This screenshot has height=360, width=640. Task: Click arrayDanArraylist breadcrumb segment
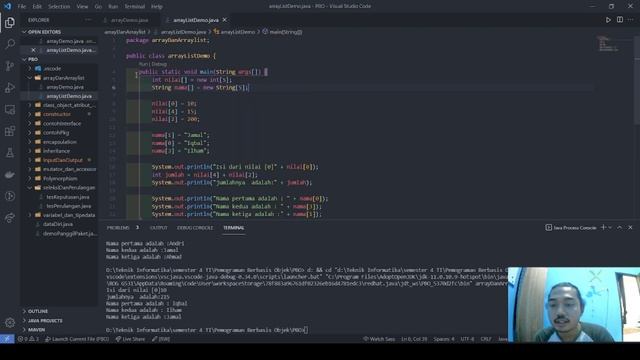click(125, 32)
